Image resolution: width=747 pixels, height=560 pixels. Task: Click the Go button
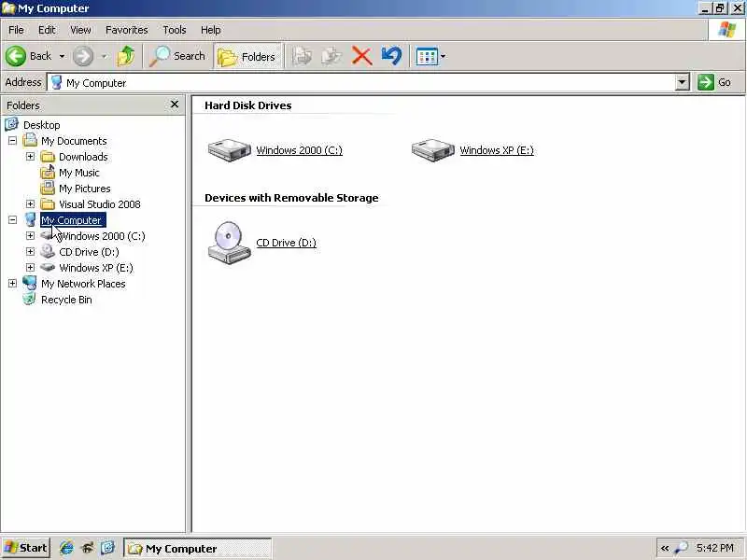pyautogui.click(x=714, y=82)
